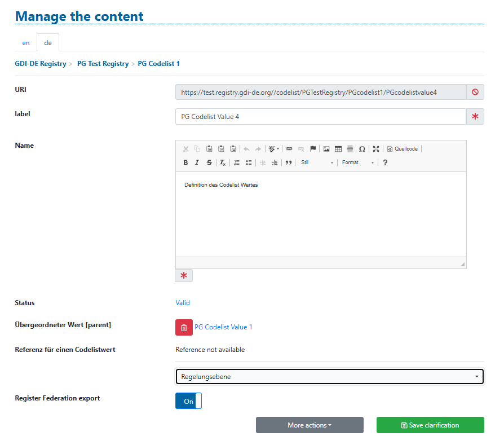Insert a bulleted list
Image resolution: width=504 pixels, height=436 pixels.
click(249, 162)
